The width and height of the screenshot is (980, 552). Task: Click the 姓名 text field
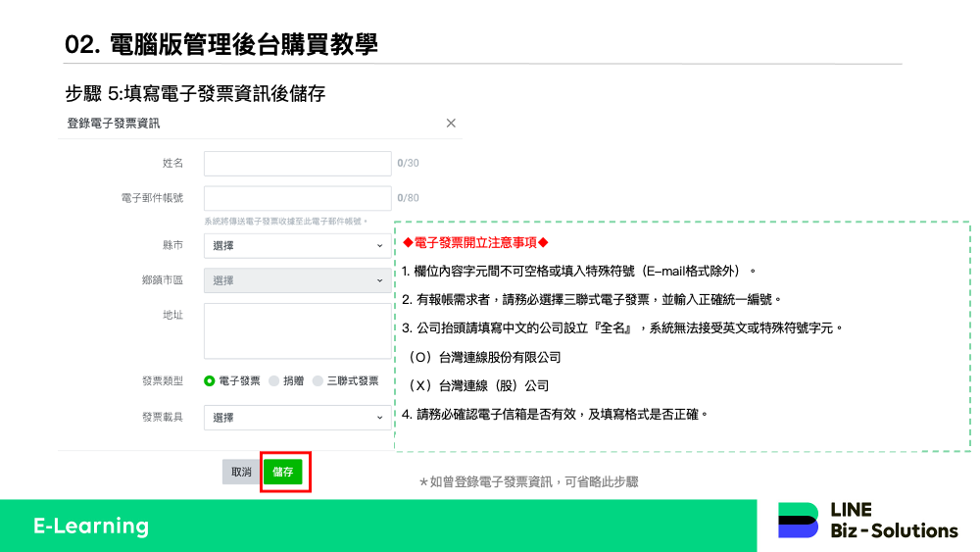tap(297, 163)
